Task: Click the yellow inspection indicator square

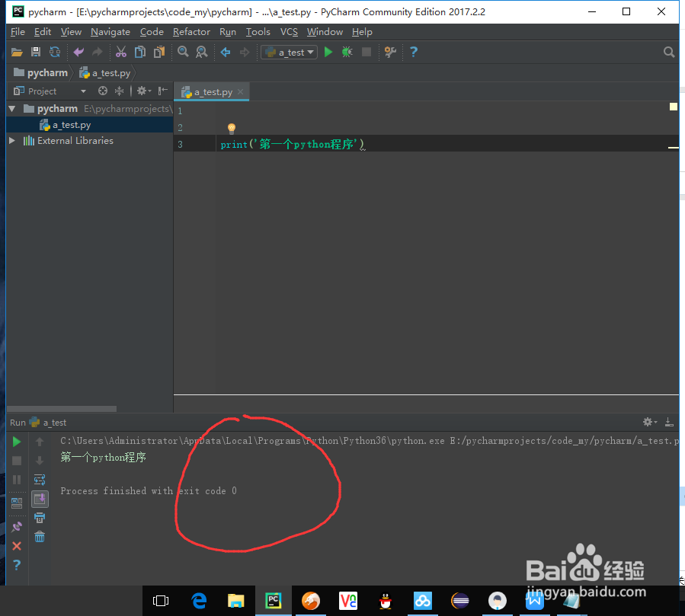Action: [x=674, y=107]
